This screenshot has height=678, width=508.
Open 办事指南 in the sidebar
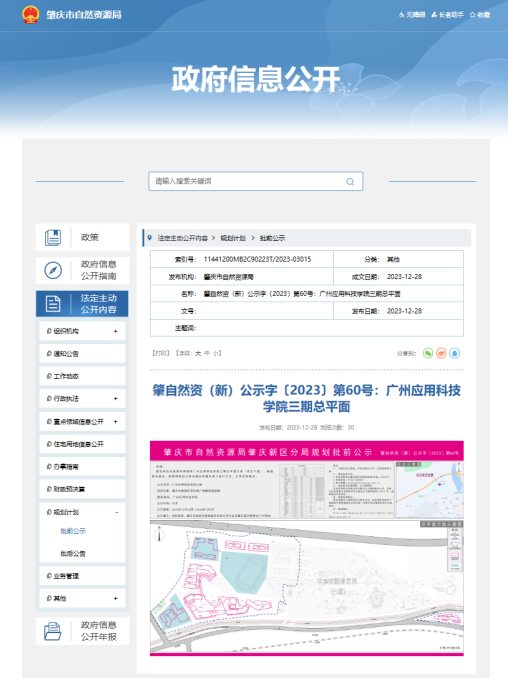66,467
